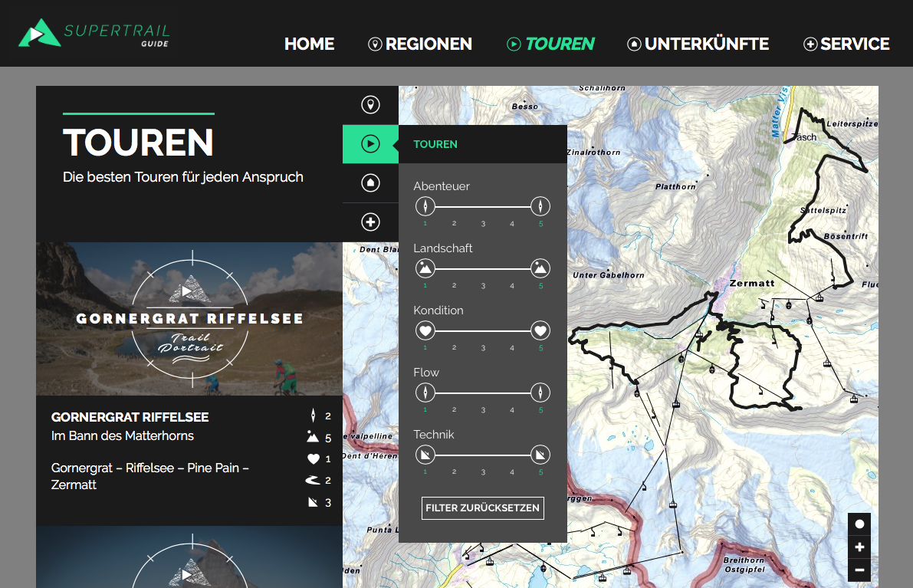Zoom out of the map
913x588 pixels.
pos(859,570)
